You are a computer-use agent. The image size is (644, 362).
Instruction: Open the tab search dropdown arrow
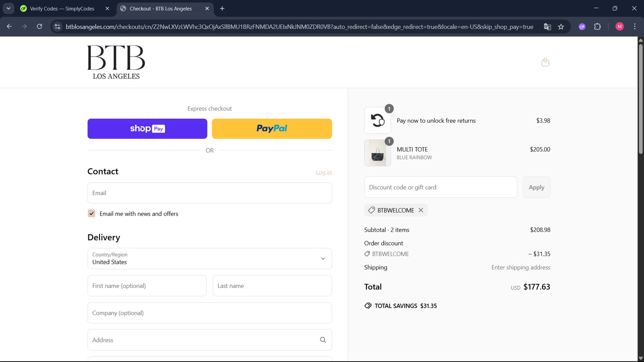click(x=8, y=9)
